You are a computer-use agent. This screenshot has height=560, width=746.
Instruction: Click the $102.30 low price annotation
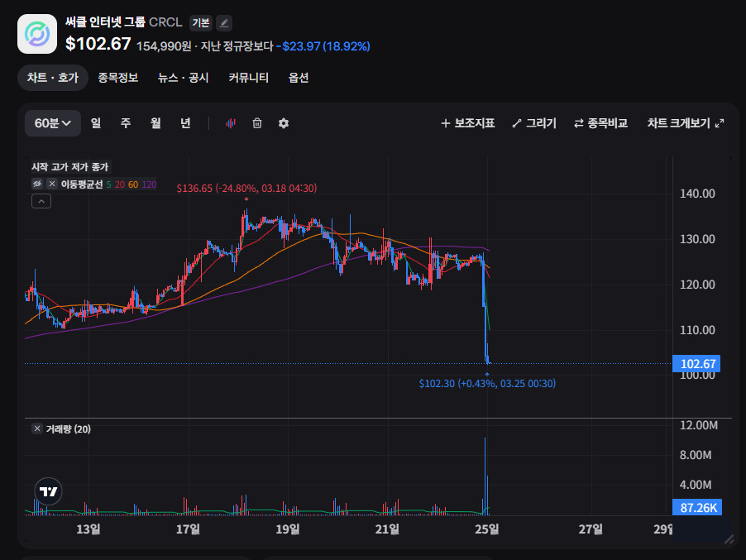point(487,383)
